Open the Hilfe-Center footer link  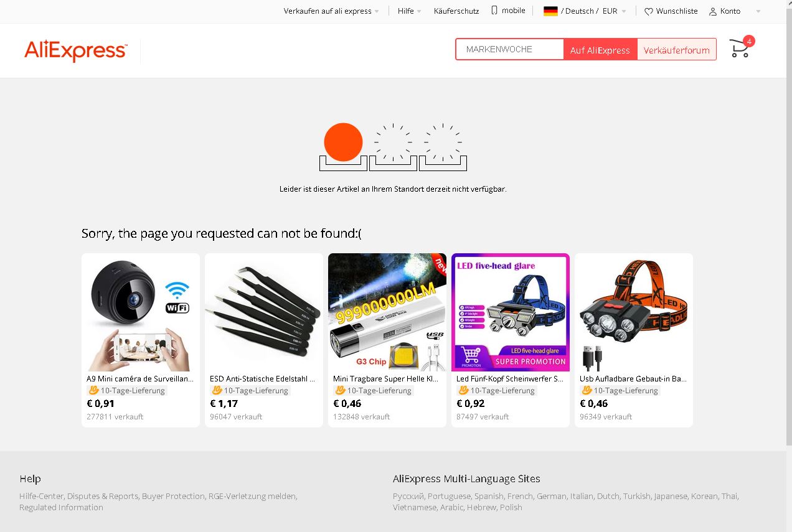click(x=42, y=496)
